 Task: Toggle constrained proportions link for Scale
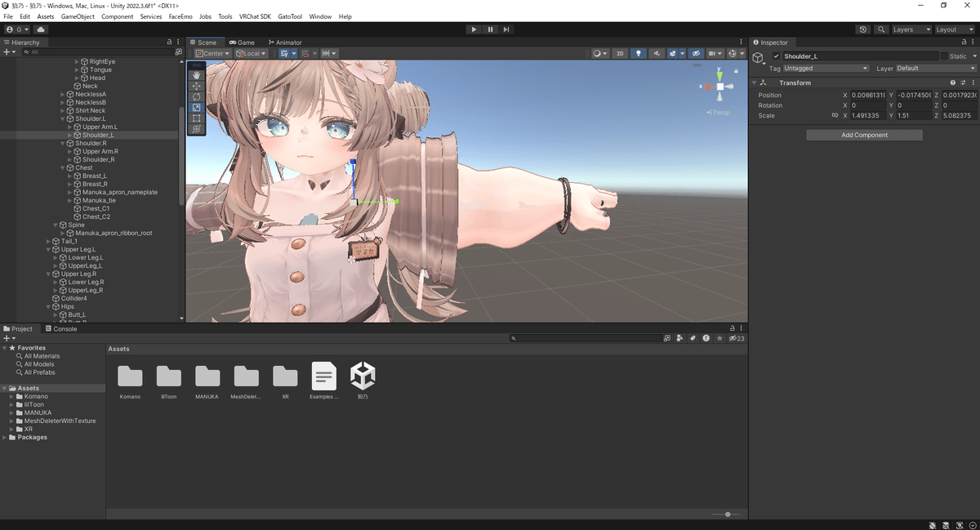point(835,116)
